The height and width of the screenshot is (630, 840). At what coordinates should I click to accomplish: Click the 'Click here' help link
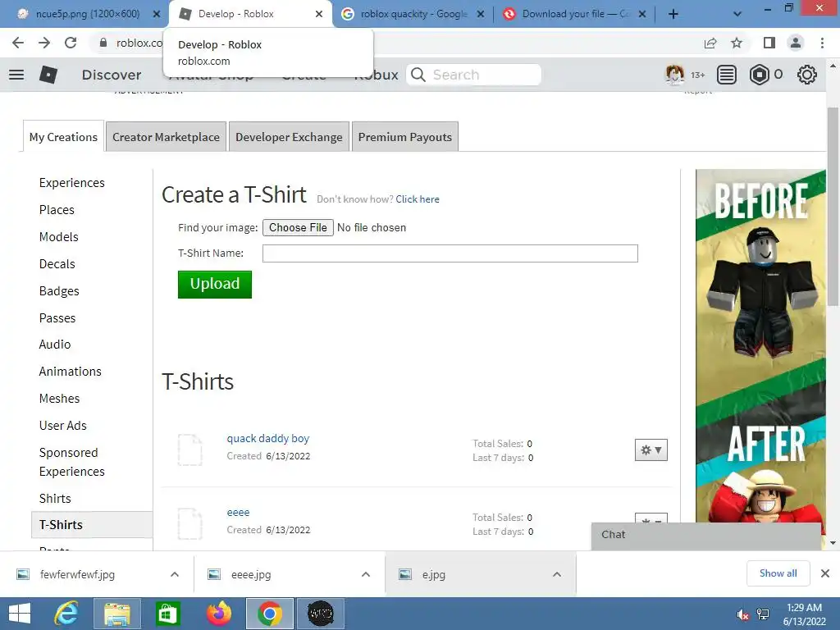[x=418, y=199]
